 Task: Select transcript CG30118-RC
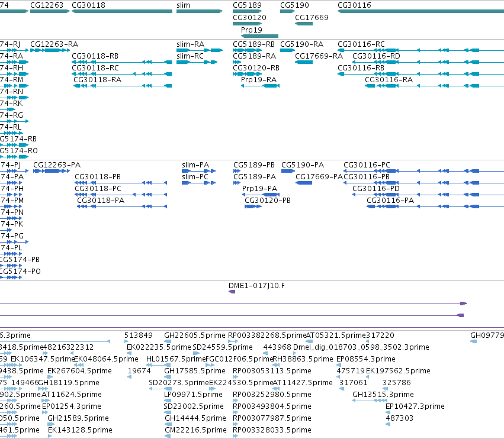[x=95, y=68]
